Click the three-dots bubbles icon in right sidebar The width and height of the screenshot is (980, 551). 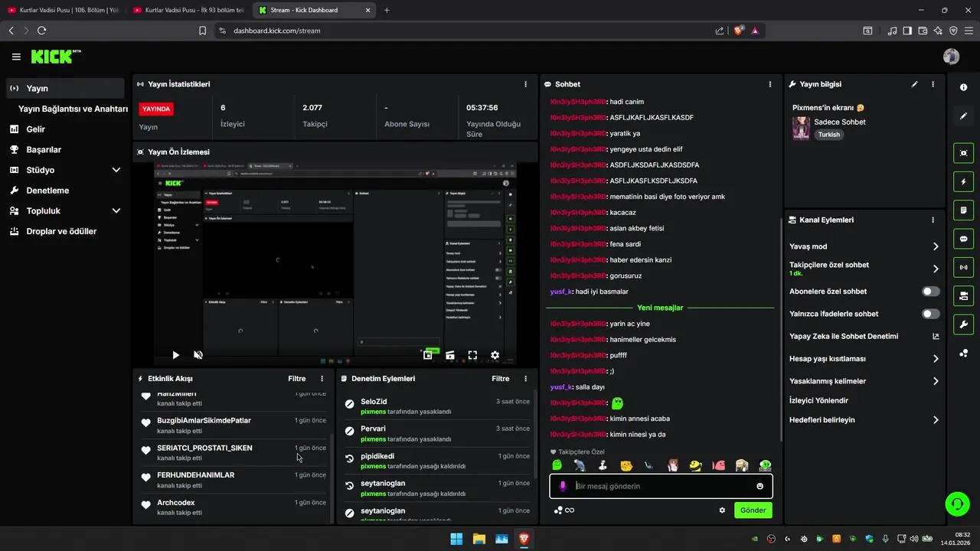pos(963,353)
